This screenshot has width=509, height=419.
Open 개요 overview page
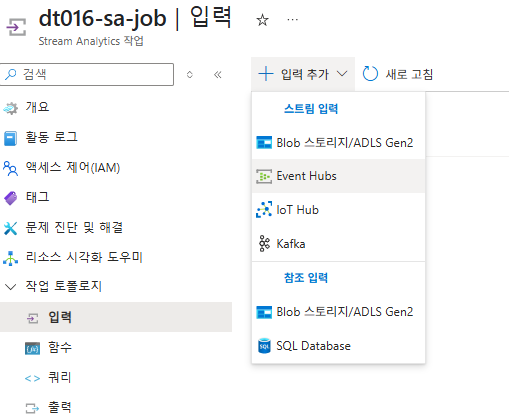(x=37, y=107)
